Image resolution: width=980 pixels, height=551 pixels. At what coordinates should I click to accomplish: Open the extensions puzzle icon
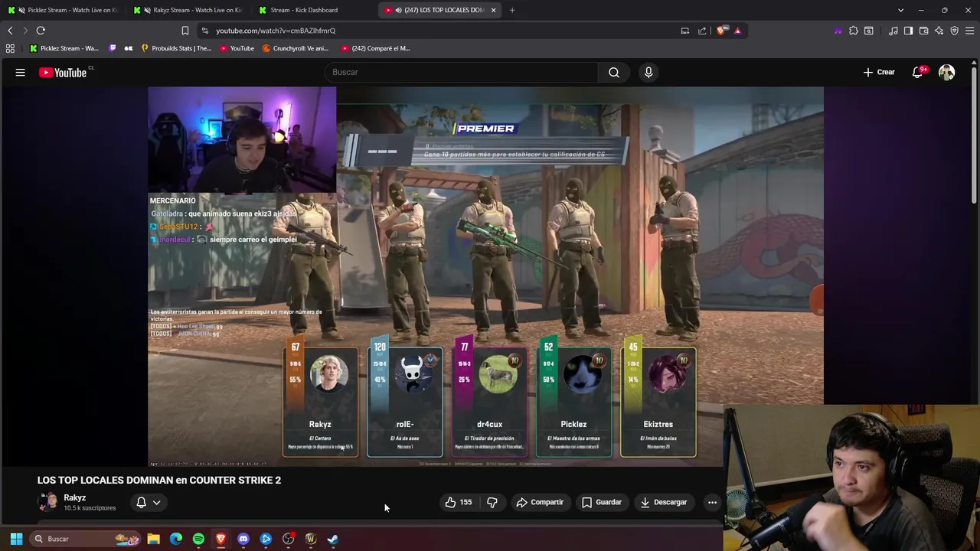tap(854, 31)
